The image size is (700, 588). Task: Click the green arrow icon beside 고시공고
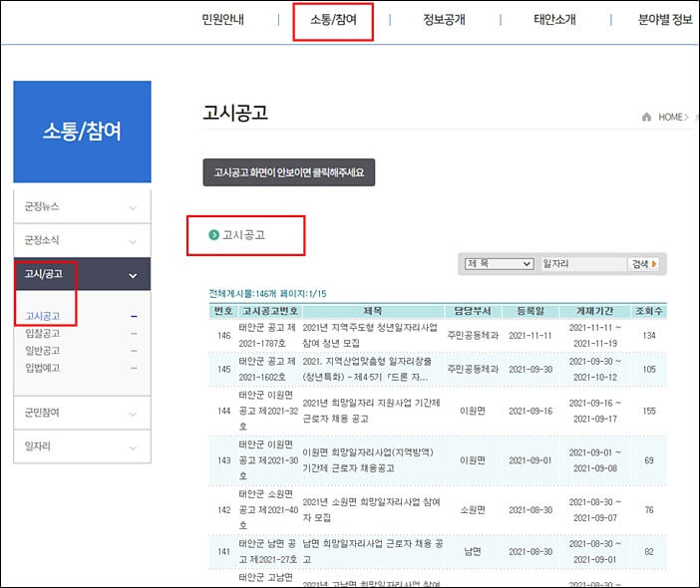[x=213, y=234]
